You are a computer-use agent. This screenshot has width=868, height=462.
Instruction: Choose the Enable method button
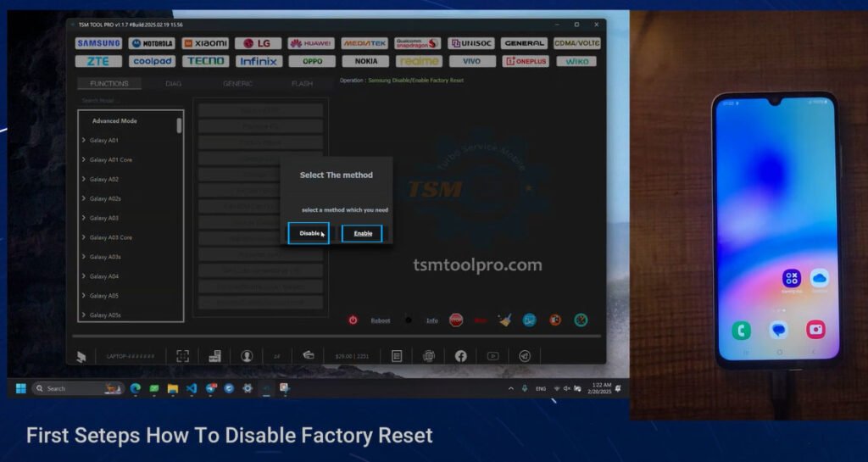tap(362, 233)
